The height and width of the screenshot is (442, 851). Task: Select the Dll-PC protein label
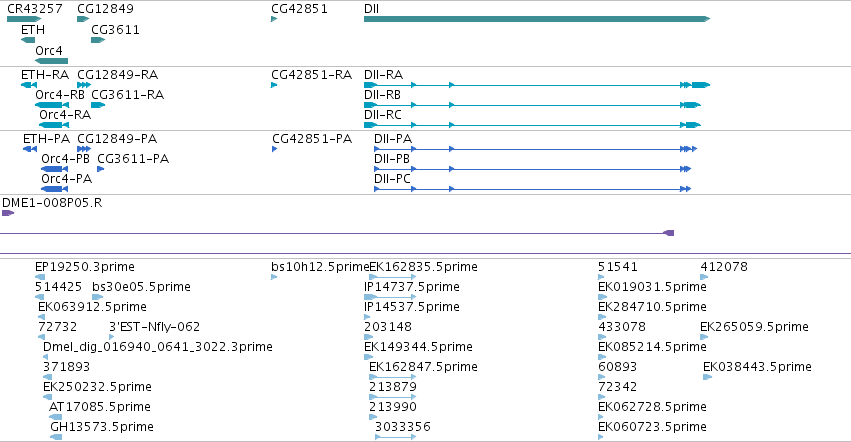(x=392, y=179)
